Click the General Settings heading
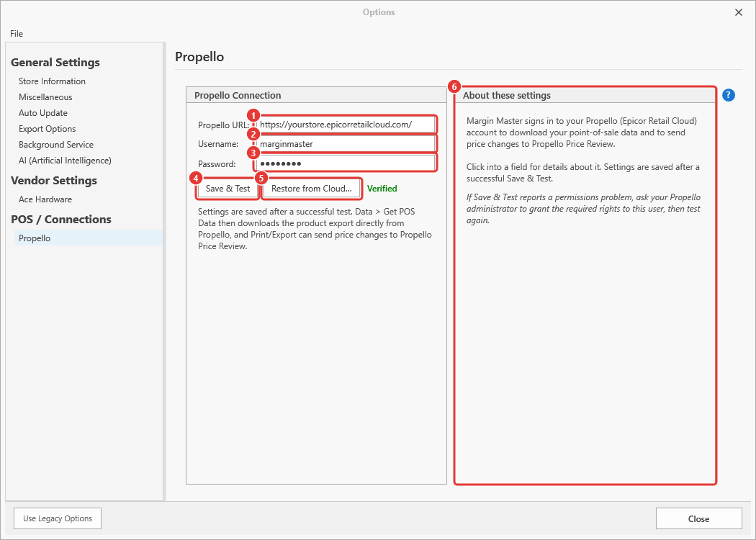Viewport: 756px width, 540px height. (55, 62)
